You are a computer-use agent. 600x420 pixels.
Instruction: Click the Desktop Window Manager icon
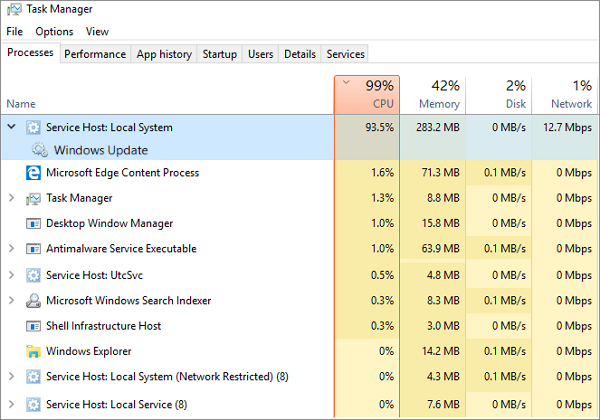click(33, 223)
